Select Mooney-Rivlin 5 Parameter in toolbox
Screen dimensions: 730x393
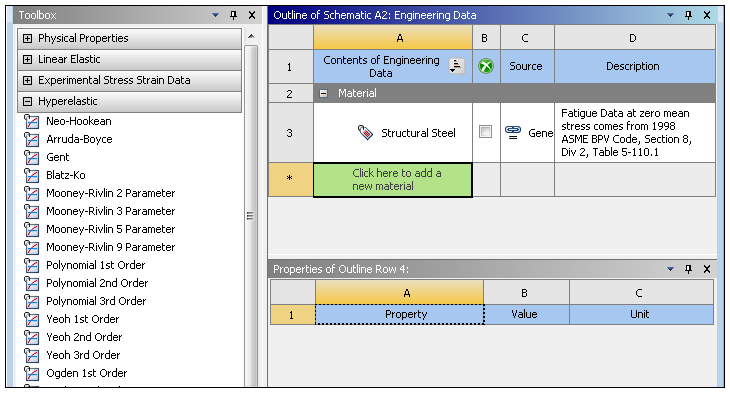coord(110,229)
